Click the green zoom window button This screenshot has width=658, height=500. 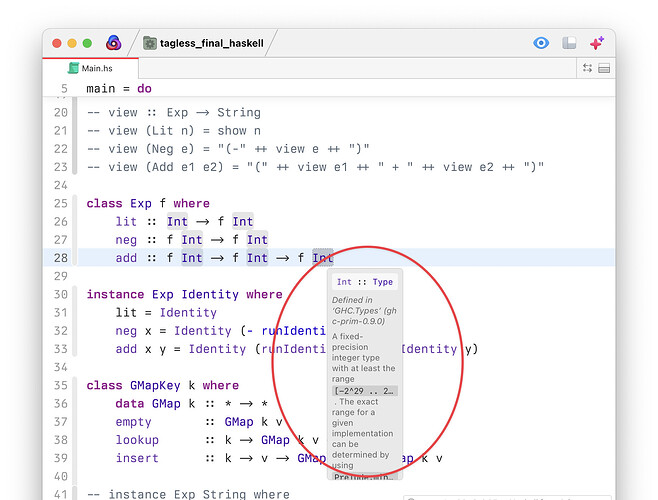[87, 43]
